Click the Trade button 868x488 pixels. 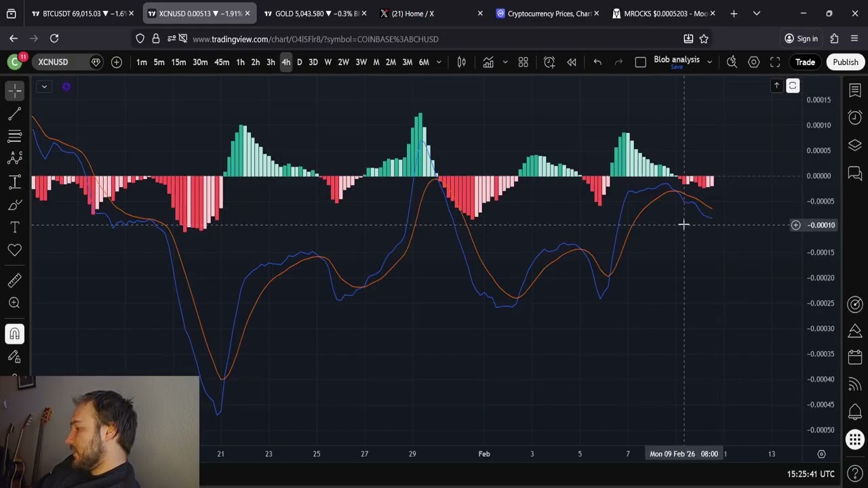click(x=805, y=62)
